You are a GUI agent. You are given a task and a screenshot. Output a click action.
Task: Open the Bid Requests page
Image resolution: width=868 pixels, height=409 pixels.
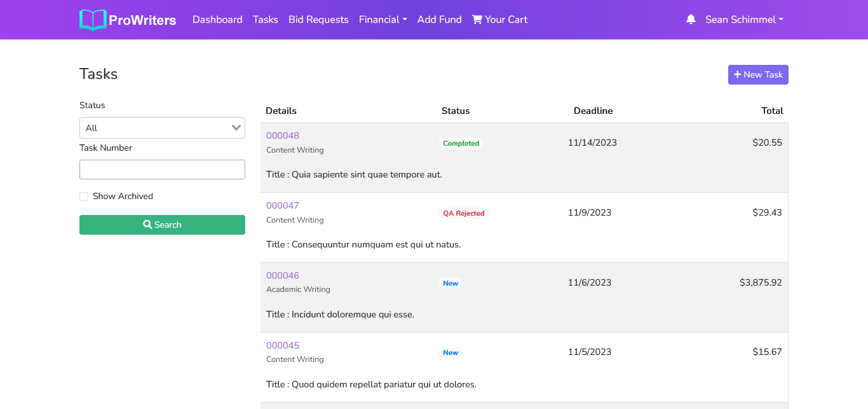[x=318, y=20]
